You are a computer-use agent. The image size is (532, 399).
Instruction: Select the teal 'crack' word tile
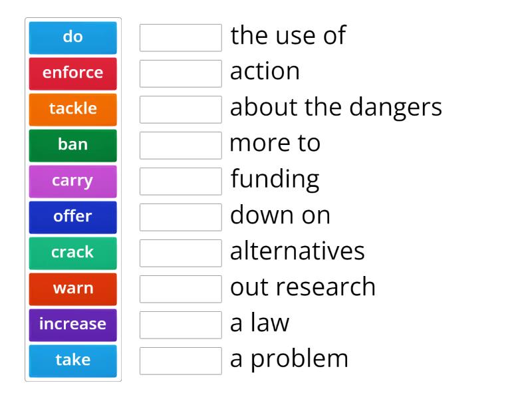pyautogui.click(x=72, y=253)
